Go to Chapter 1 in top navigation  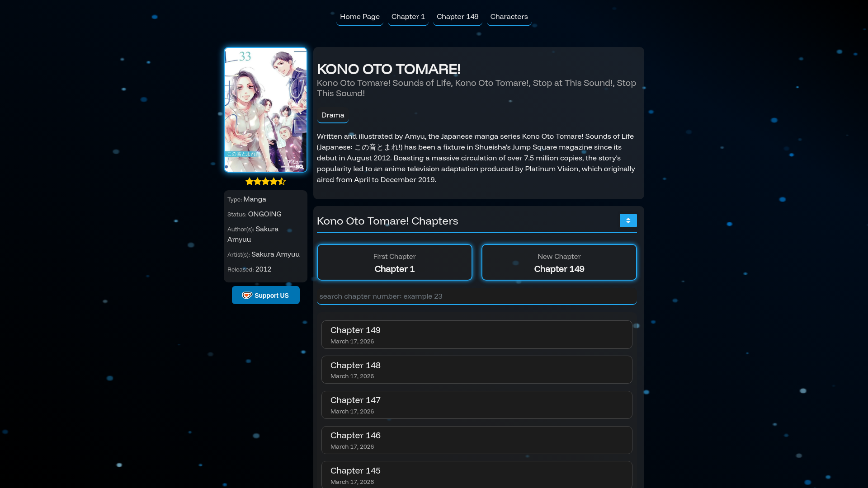(x=408, y=17)
